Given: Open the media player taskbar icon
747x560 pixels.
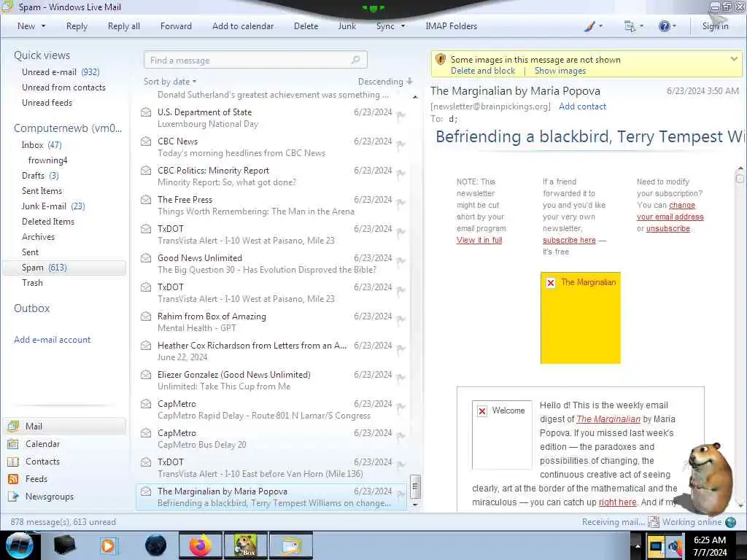Looking at the screenshot, I should 108,545.
